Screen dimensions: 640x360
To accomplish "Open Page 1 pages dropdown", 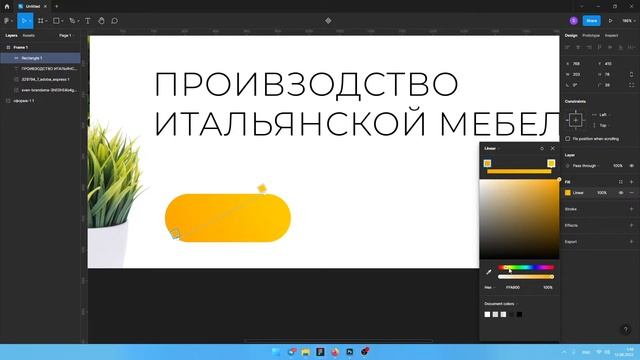I will pyautogui.click(x=66, y=36).
